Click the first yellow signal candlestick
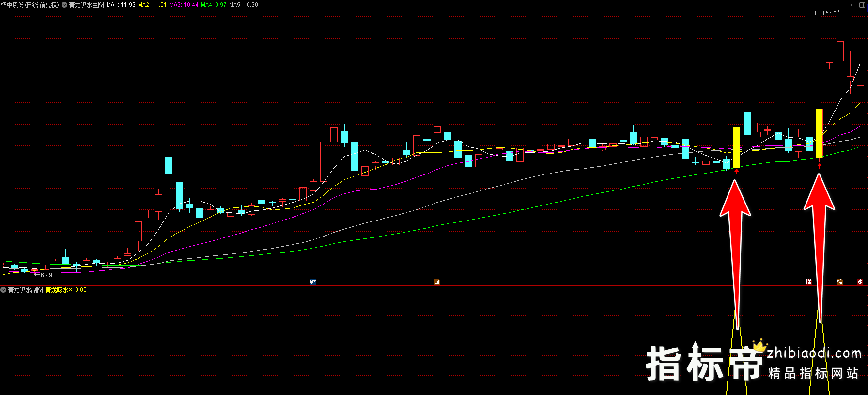The width and height of the screenshot is (868, 395). [x=736, y=148]
